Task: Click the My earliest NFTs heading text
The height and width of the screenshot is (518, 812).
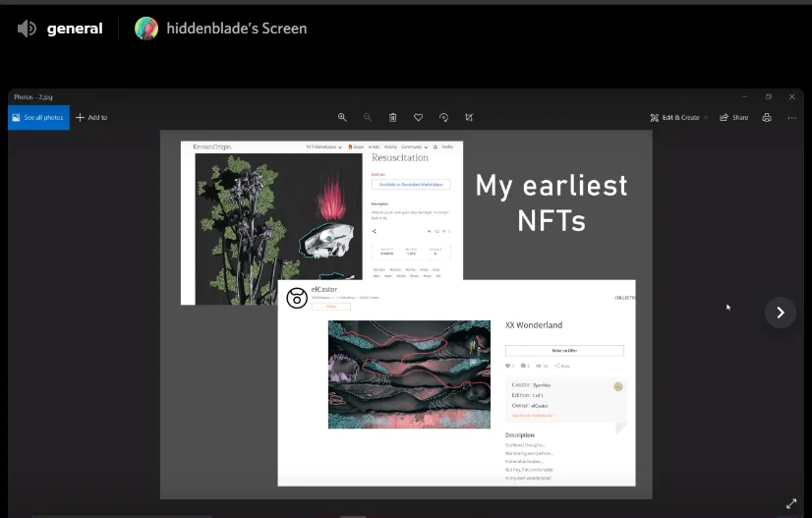Action: [551, 203]
